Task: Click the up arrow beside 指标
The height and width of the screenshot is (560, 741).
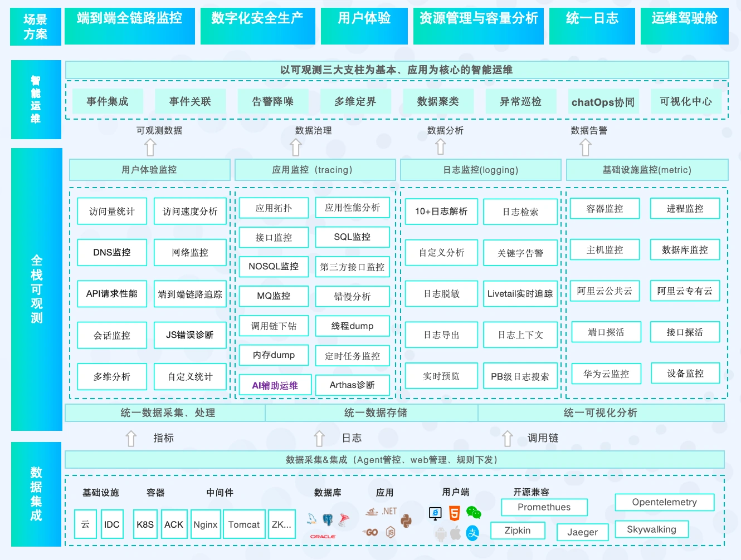Action: coord(131,439)
